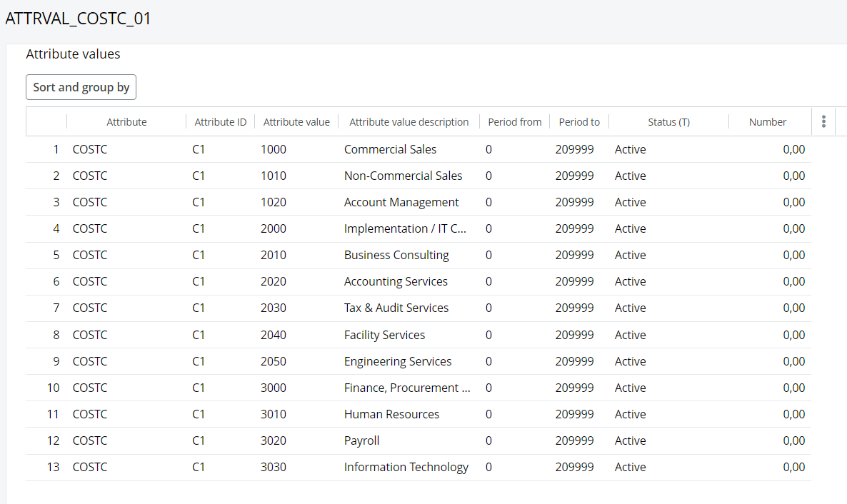Click the Active status in Payroll row
Screen dimensions: 847x504
630,440
